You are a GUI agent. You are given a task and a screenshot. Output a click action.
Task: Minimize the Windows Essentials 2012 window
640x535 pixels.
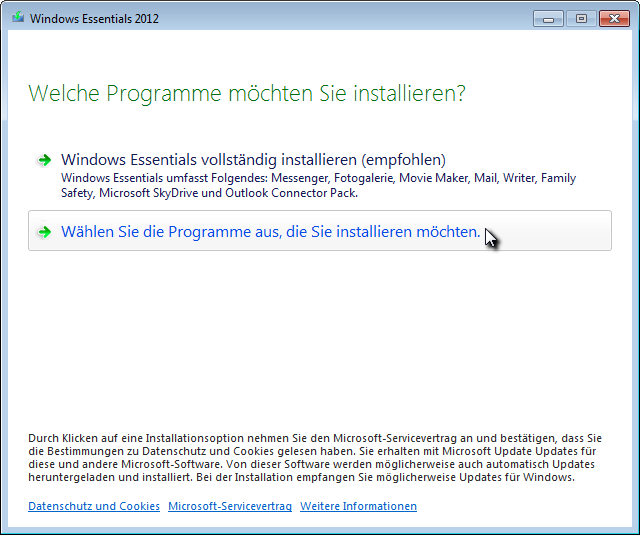click(548, 19)
